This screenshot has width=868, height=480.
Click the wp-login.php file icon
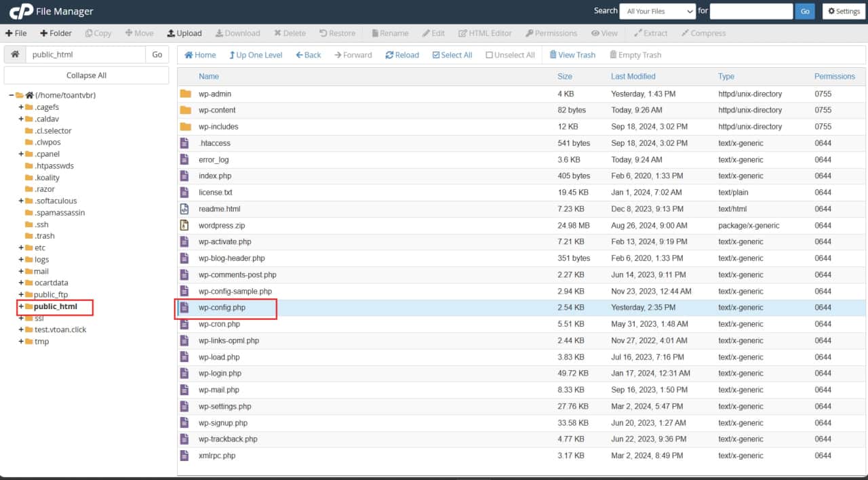[184, 374]
